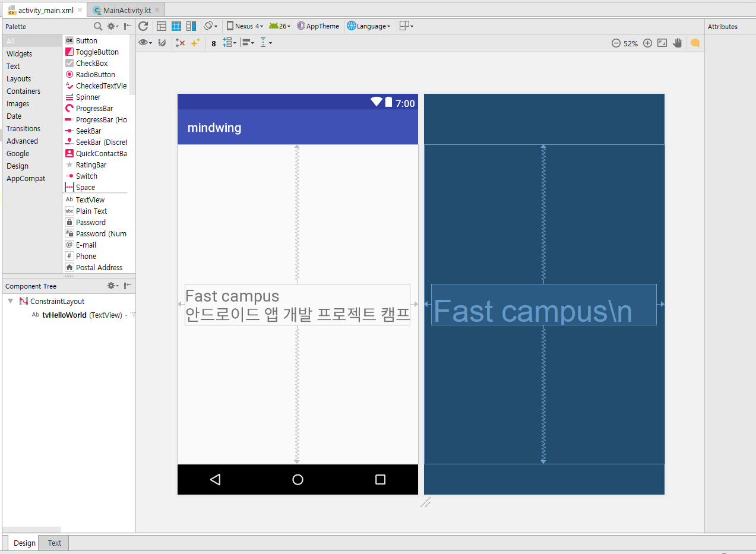Infer constraints for the layout
The width and height of the screenshot is (756, 554).
pyautogui.click(x=195, y=43)
